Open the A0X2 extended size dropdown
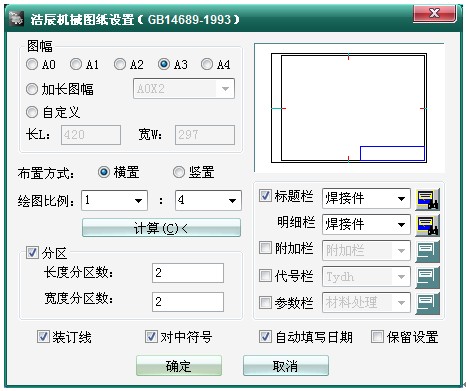 [x=184, y=89]
